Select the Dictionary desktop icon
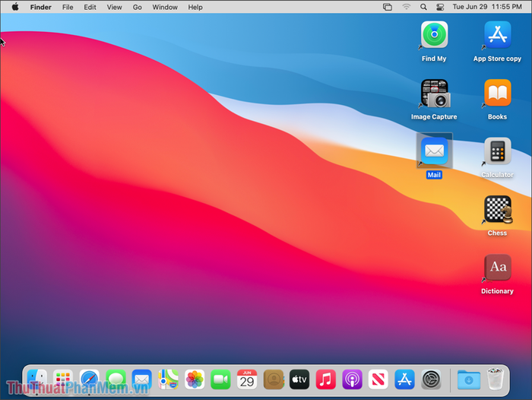Screen dimensions: 532x400 click(x=497, y=267)
